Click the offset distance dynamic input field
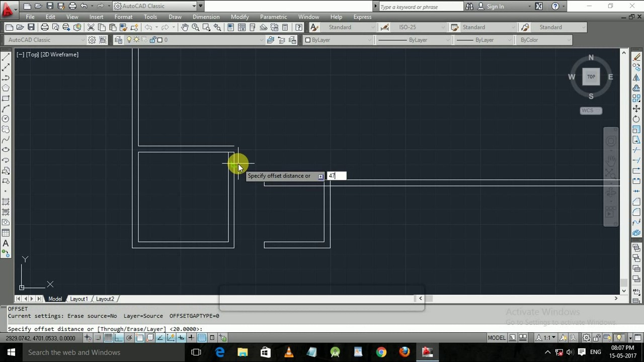This screenshot has width=644, height=362. pyautogui.click(x=337, y=175)
